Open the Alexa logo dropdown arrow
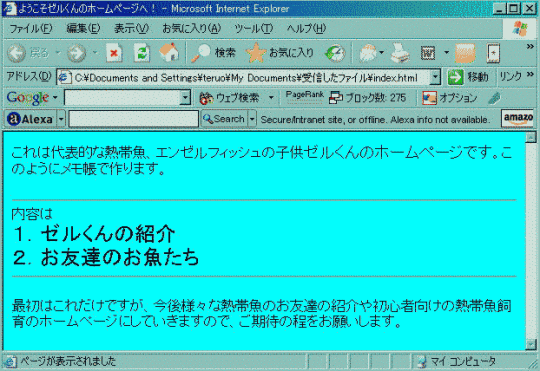The width and height of the screenshot is (540, 371). pyautogui.click(x=61, y=119)
